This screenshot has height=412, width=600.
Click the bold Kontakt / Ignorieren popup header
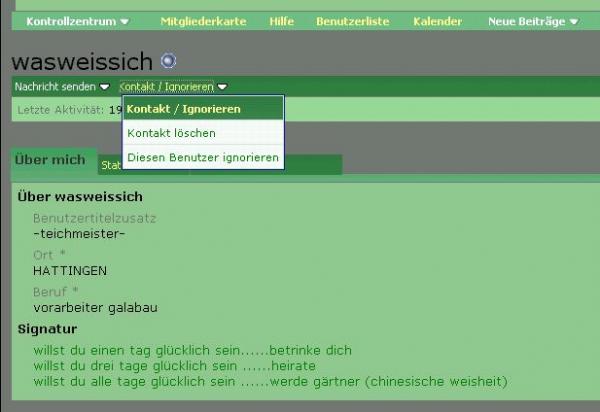pyautogui.click(x=184, y=109)
